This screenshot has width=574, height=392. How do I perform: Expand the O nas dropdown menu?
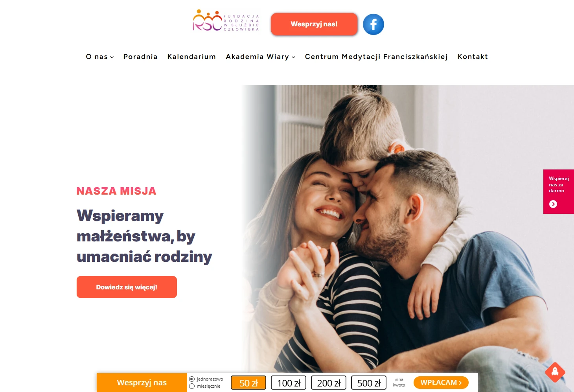100,57
